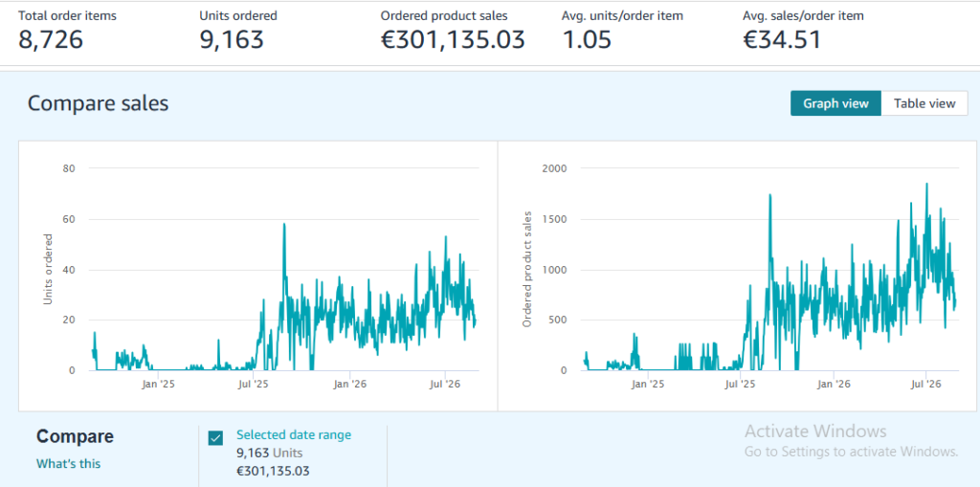Screen dimensions: 980x487
Task: Uncheck the Selected date range checkbox
Action: (215, 438)
